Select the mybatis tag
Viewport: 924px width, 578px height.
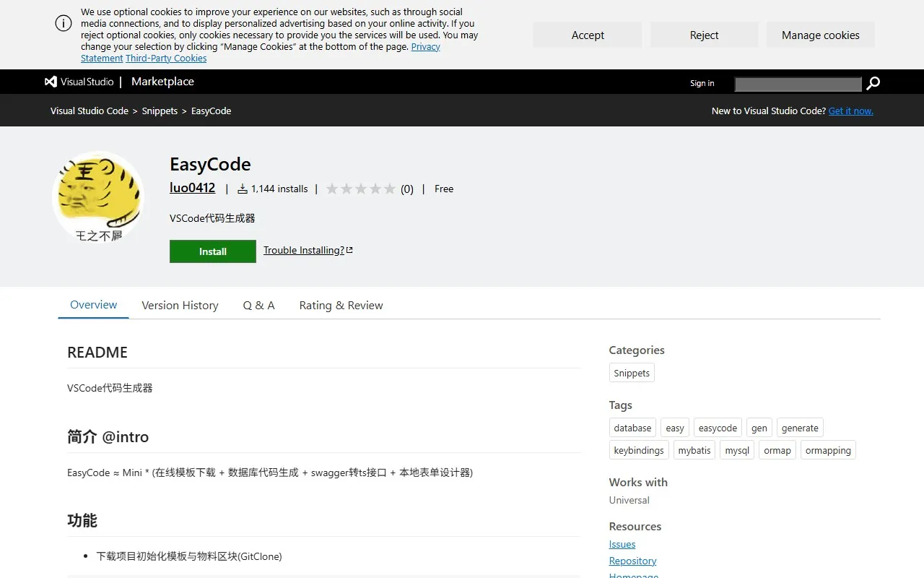click(694, 449)
